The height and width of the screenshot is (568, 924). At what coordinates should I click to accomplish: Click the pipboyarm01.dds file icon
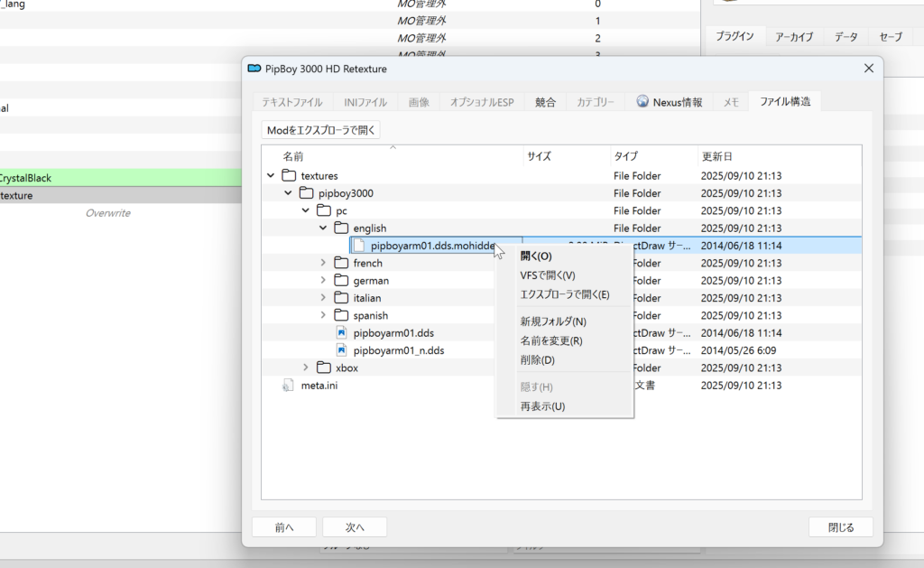pos(341,333)
